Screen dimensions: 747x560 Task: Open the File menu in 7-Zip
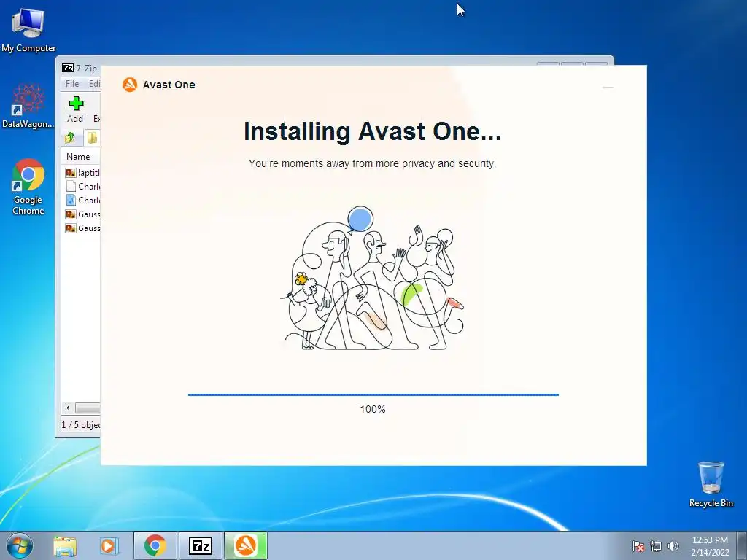(x=72, y=83)
